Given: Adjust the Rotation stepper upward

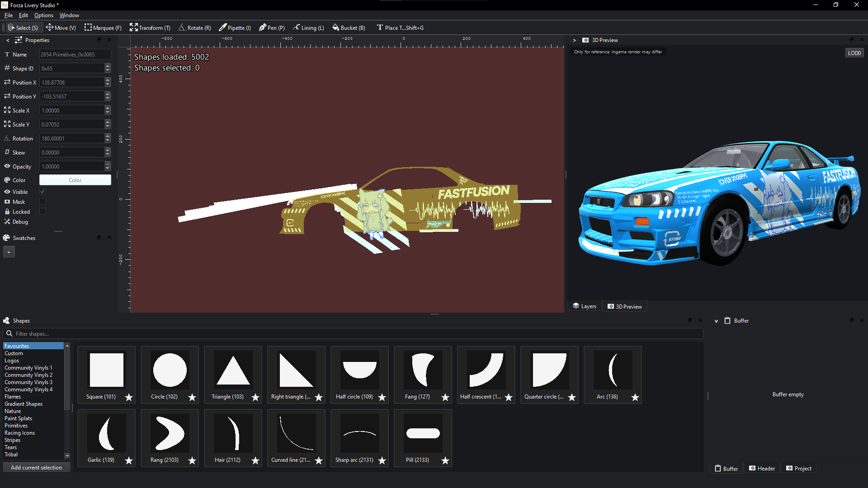Looking at the screenshot, I should pos(108,136).
